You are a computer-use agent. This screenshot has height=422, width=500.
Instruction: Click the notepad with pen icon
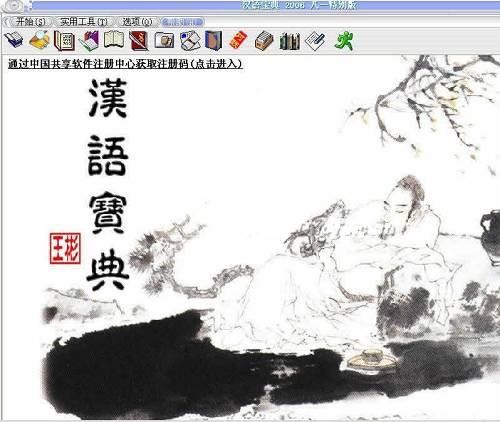[315, 41]
